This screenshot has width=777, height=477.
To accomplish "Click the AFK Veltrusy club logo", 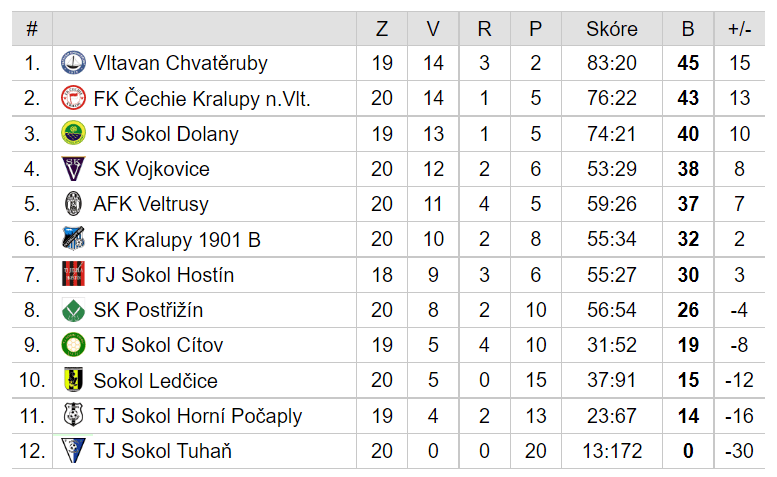I will (73, 204).
